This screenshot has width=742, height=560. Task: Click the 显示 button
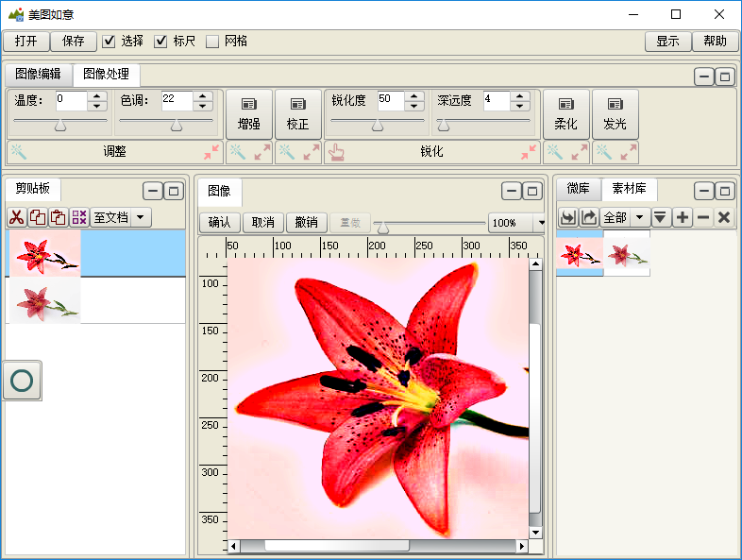pyautogui.click(x=667, y=42)
